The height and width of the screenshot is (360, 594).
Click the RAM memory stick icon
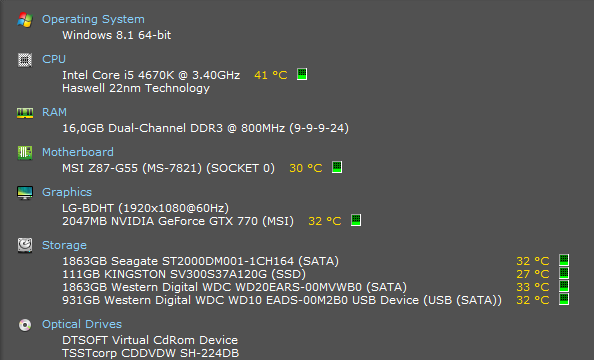25,113
